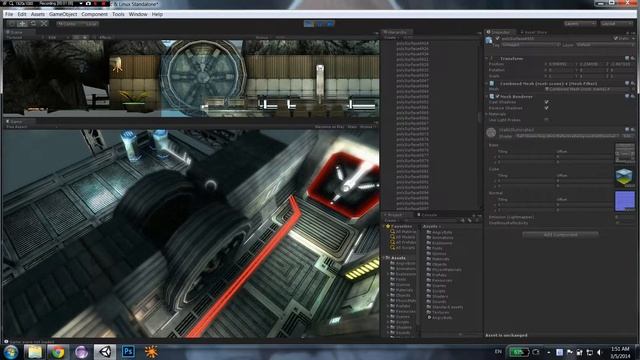The image size is (640, 360).
Task: Toggle the Cast Shadows checkbox
Action: (x=546, y=102)
